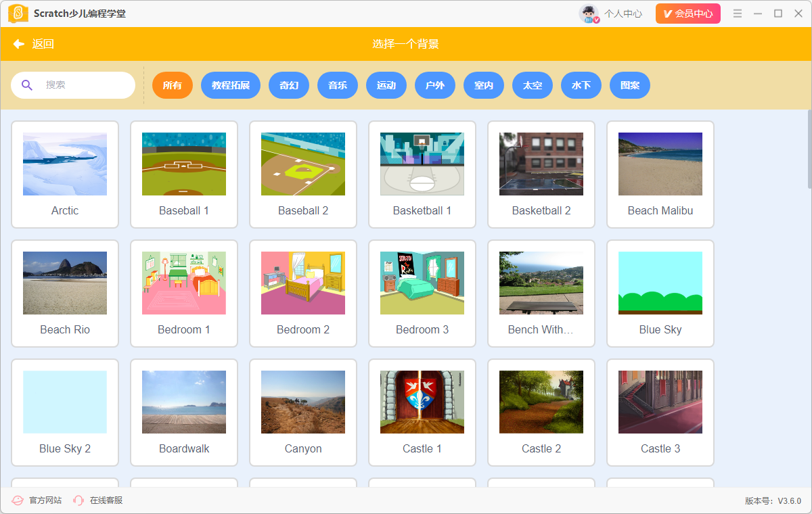This screenshot has width=812, height=514.
Task: Choose the Basketball 2 backdrop
Action: coord(541,174)
